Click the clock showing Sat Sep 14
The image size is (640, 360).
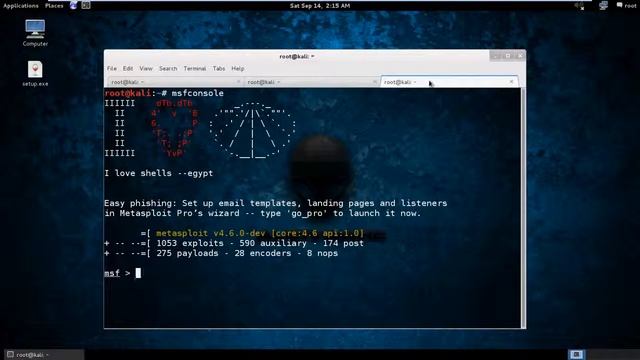point(320,6)
